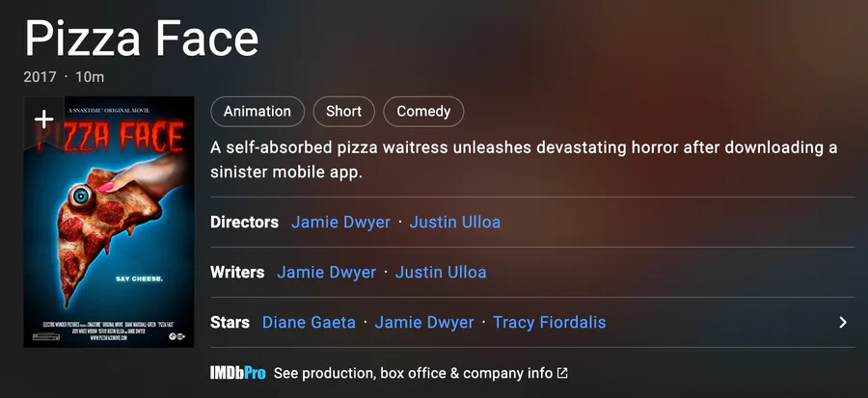Open writer Justin Ulloa's page
The image size is (868, 398).
pos(441,273)
